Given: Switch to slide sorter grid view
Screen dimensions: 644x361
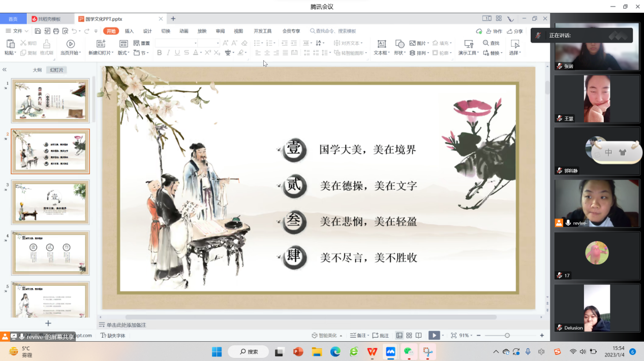Looking at the screenshot, I should pyautogui.click(x=409, y=336).
